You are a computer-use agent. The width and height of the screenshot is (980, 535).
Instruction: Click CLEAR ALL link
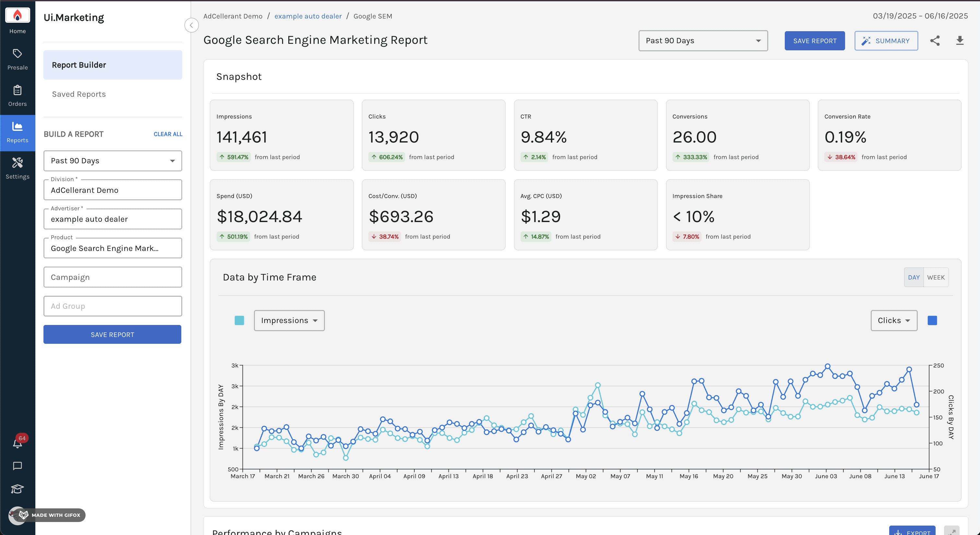[x=168, y=134]
